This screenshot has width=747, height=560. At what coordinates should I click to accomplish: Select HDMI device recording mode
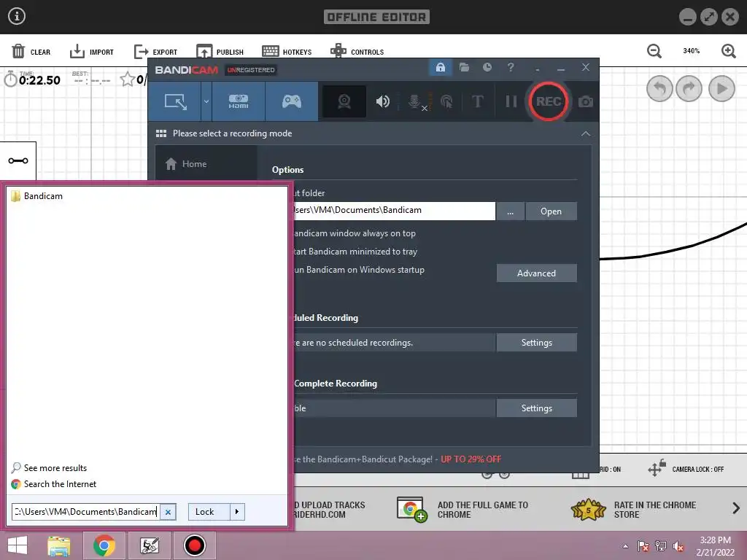[239, 101]
